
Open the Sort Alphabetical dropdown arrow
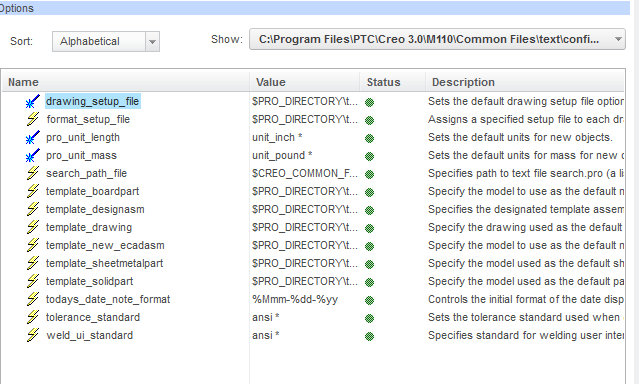coord(152,42)
